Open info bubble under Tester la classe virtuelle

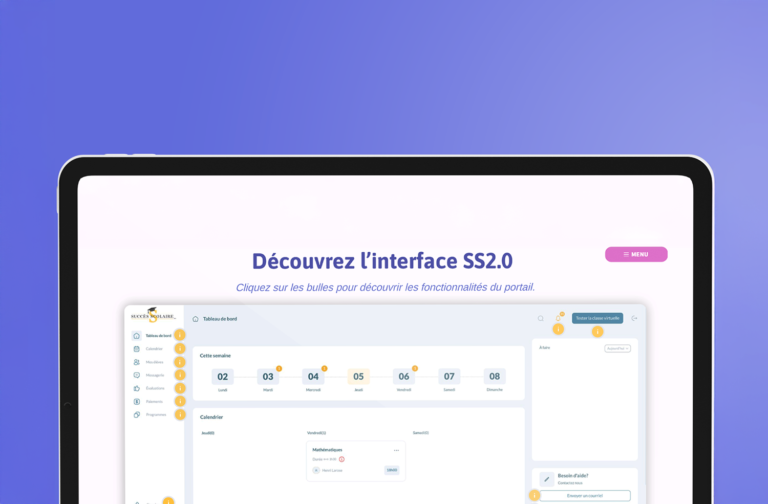[x=597, y=332]
